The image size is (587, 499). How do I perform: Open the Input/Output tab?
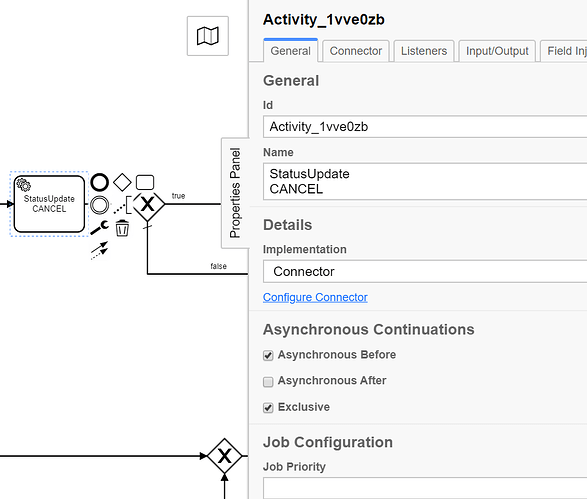coord(497,51)
